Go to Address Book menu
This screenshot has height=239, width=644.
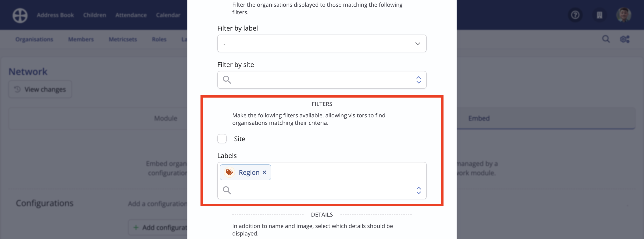[x=55, y=15]
